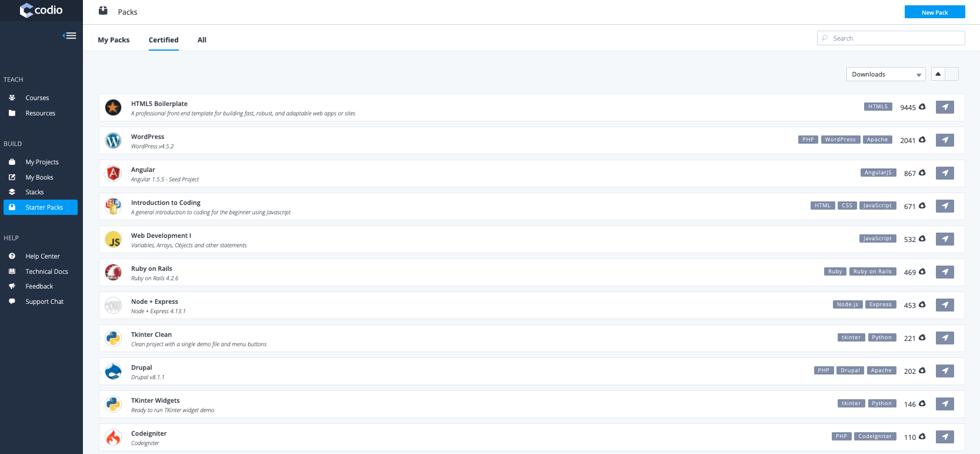Viewport: 980px width, 454px height.
Task: Click the WordPress tag badge
Action: pos(841,140)
